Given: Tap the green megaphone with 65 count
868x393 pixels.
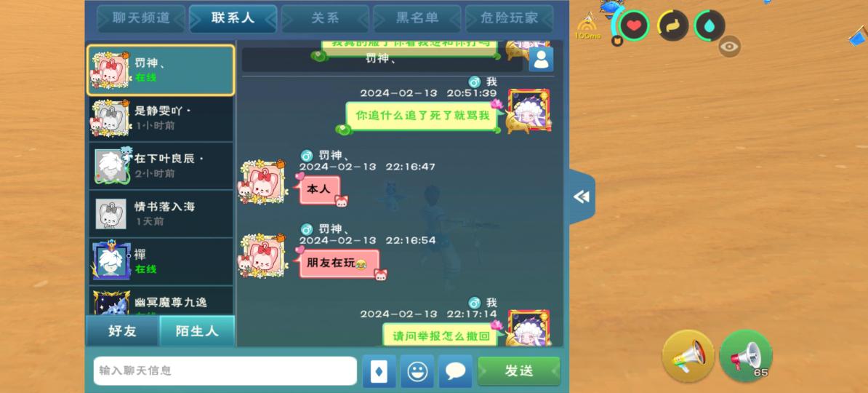Looking at the screenshot, I should pos(746,356).
